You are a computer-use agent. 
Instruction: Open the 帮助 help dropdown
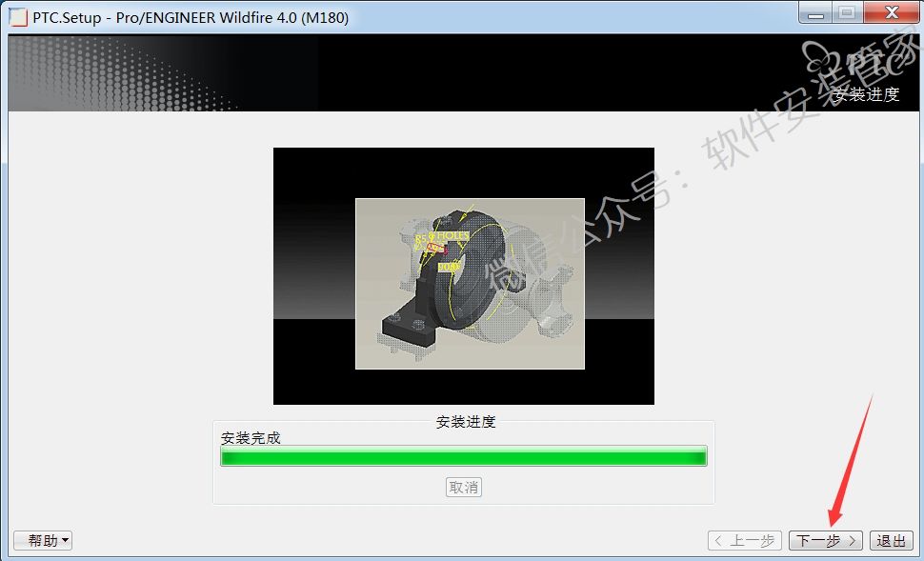[43, 541]
